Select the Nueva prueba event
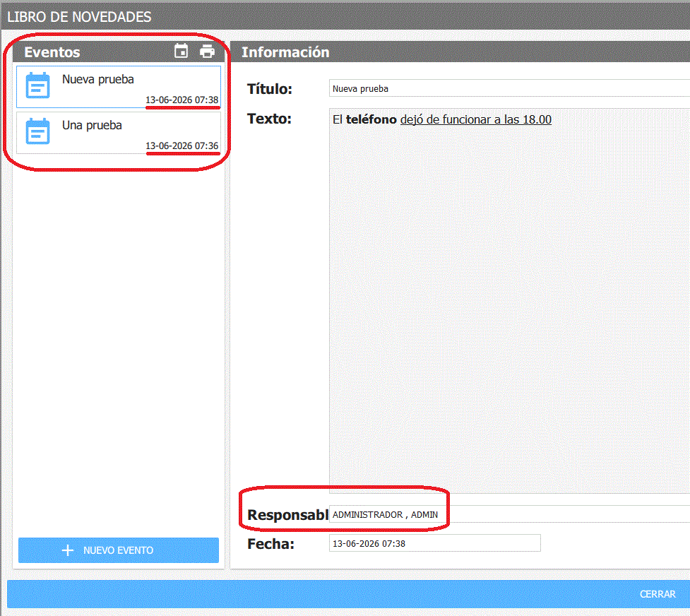The height and width of the screenshot is (616, 690). (x=119, y=87)
